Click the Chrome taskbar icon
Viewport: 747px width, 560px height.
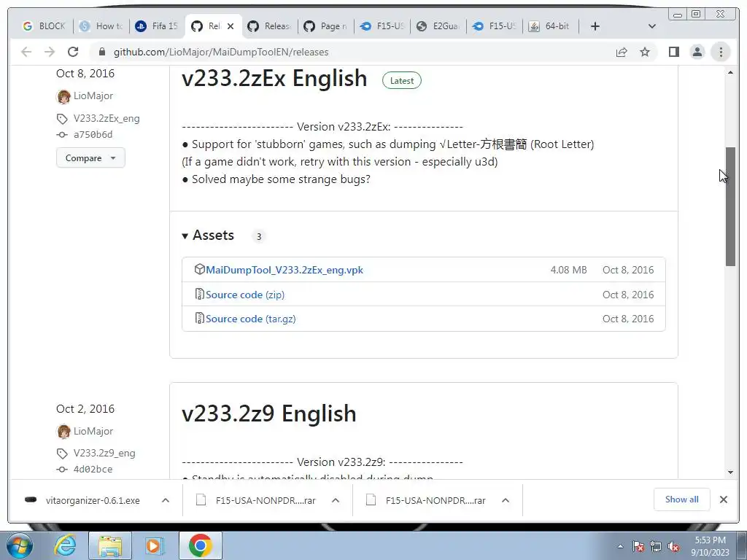pyautogui.click(x=200, y=545)
